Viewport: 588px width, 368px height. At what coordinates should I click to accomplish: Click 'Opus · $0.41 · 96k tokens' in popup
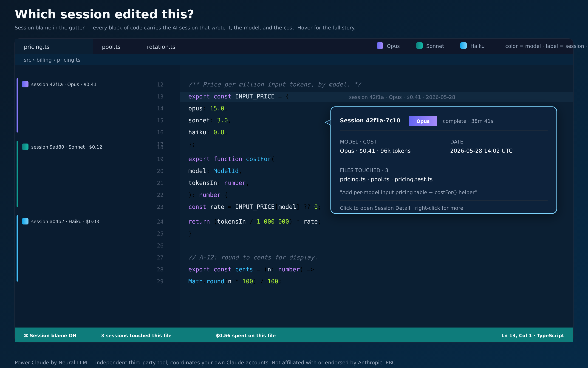pyautogui.click(x=375, y=151)
